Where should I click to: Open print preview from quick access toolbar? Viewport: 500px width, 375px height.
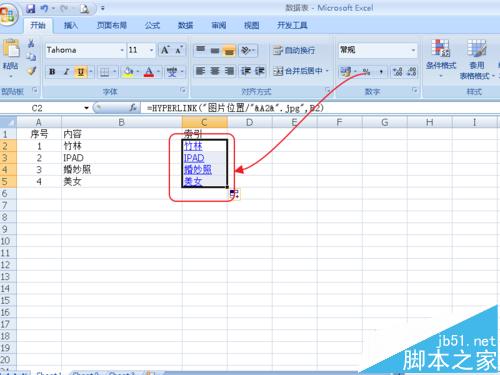tap(84, 9)
